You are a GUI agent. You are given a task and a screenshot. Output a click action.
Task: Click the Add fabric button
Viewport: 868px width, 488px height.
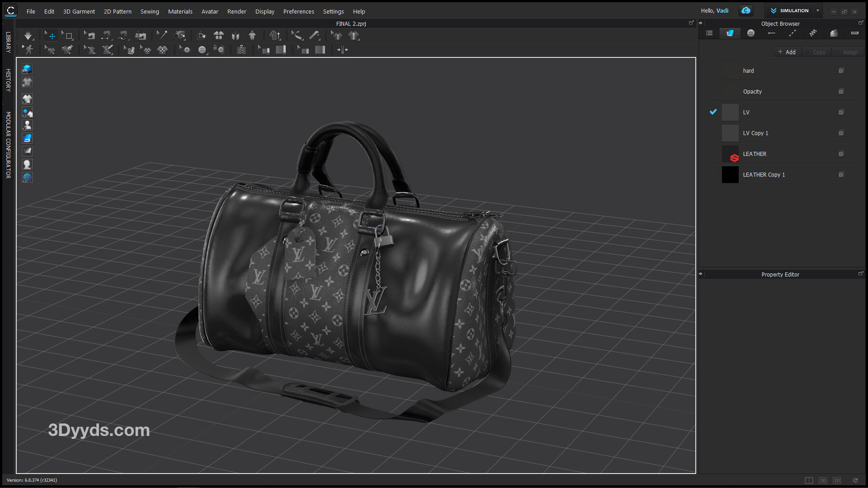[787, 52]
